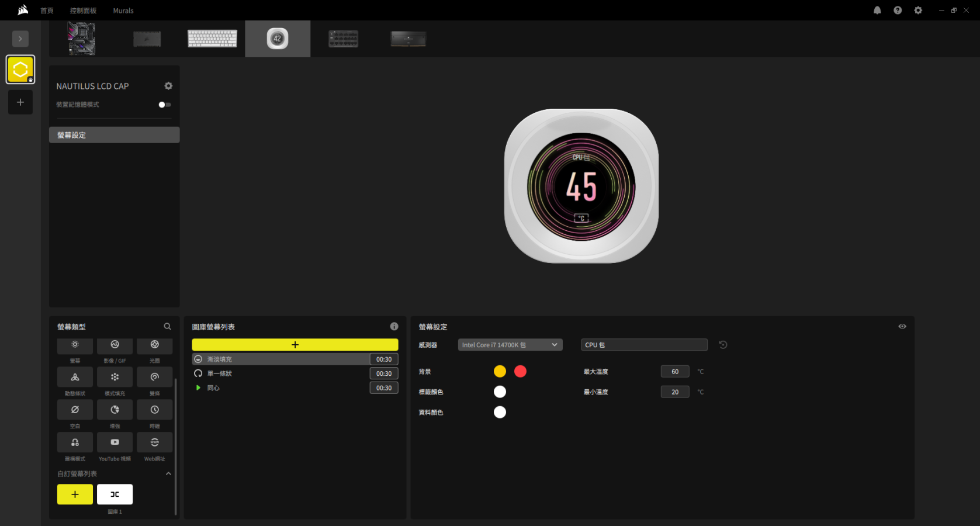
Task: Toggle the 螢幕設定 preview eye icon
Action: pos(902,327)
